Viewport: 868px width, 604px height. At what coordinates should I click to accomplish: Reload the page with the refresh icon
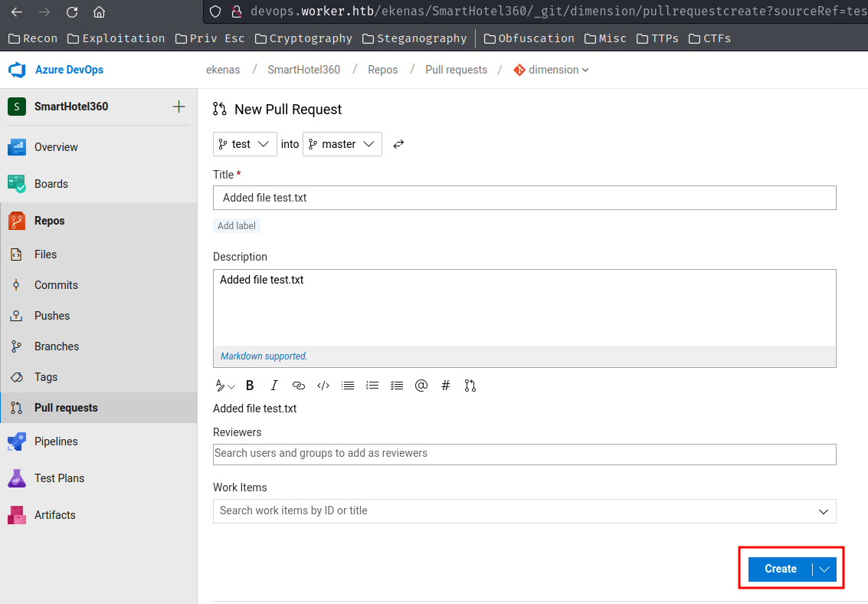(72, 11)
